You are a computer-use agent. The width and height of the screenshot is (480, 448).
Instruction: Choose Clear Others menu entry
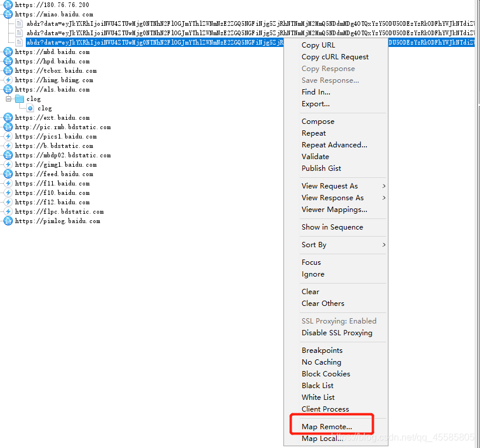tap(323, 303)
